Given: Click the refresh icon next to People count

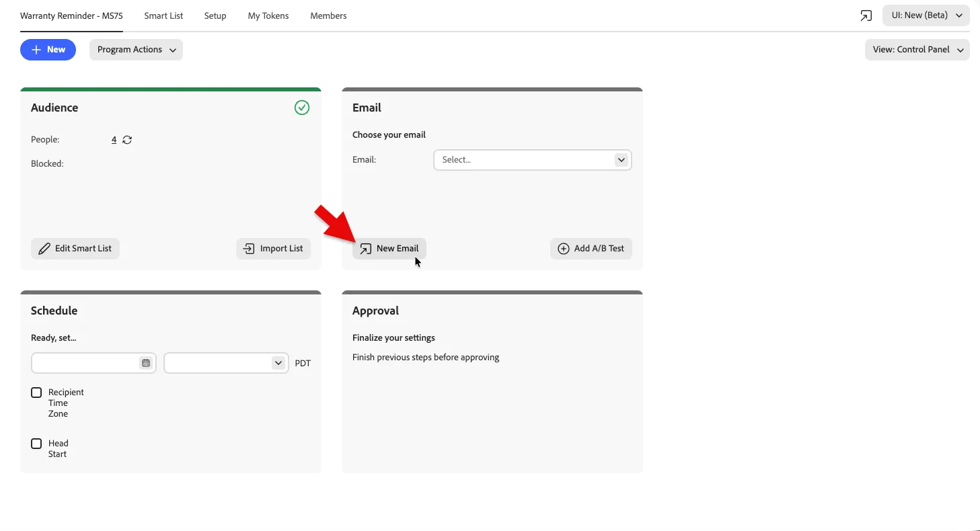Looking at the screenshot, I should (127, 140).
